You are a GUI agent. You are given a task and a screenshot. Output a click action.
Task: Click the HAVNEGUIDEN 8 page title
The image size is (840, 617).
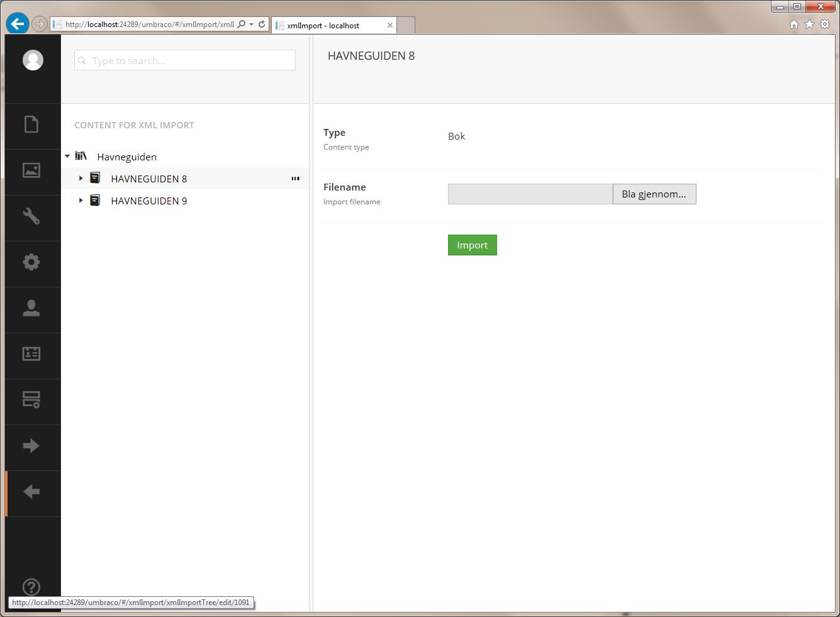(371, 56)
